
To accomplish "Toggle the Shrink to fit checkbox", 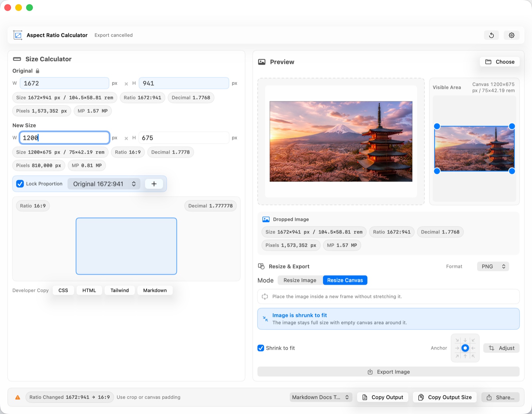I will pos(261,348).
